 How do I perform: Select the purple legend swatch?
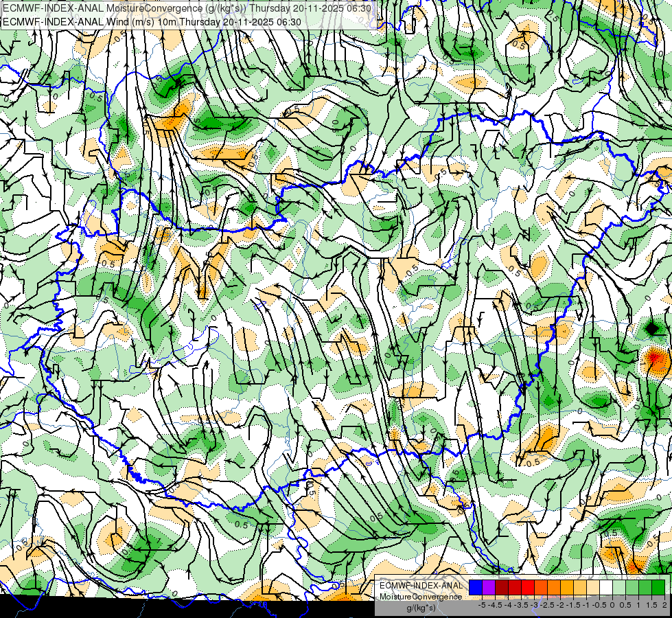489,588
